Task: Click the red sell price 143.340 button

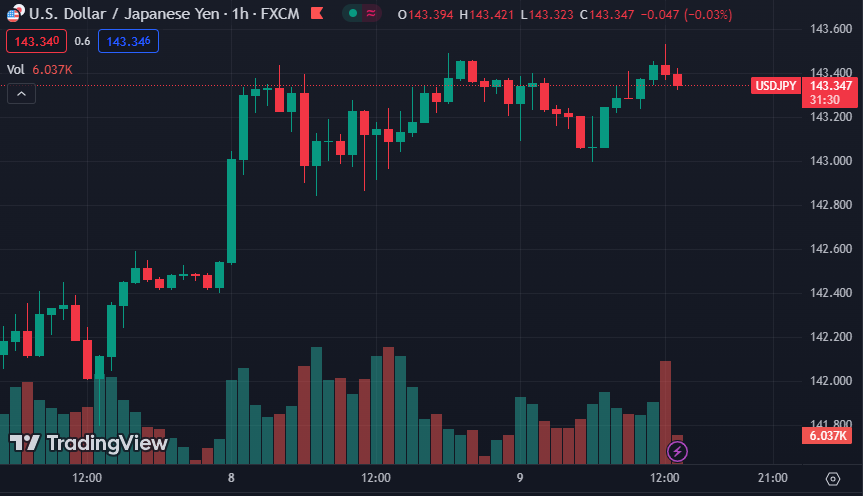Action: [x=36, y=41]
